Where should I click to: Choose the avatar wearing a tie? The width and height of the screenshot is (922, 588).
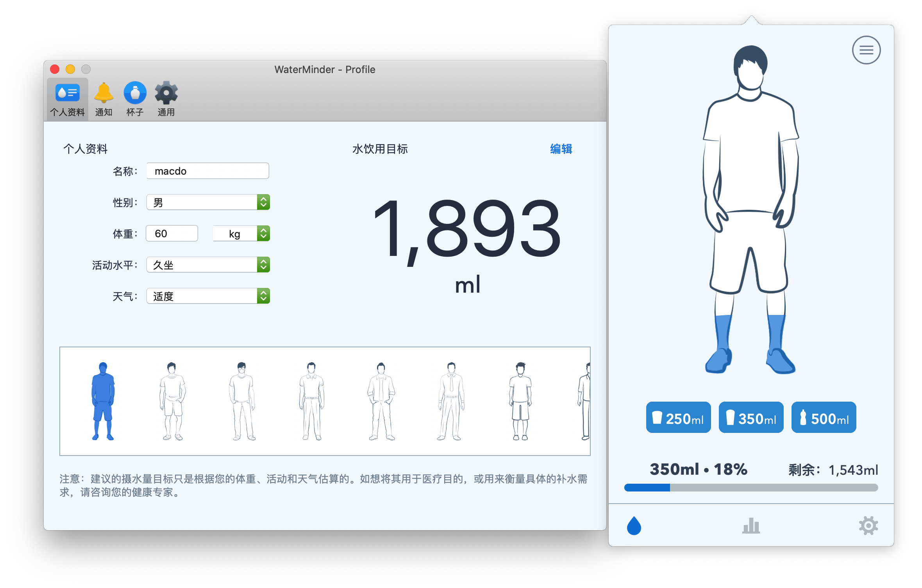coord(451,401)
